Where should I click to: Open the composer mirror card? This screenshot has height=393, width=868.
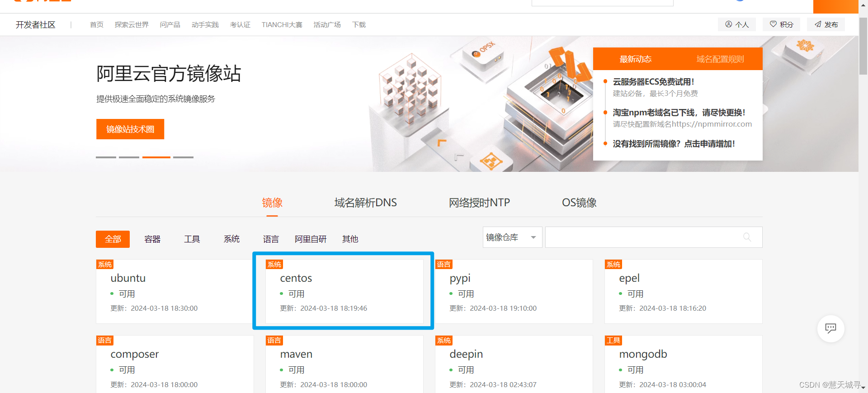tap(175, 364)
